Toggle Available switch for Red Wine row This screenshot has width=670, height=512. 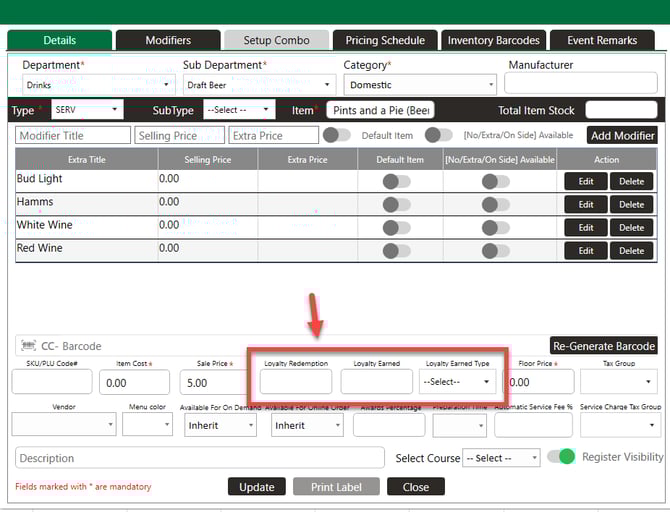[495, 251]
